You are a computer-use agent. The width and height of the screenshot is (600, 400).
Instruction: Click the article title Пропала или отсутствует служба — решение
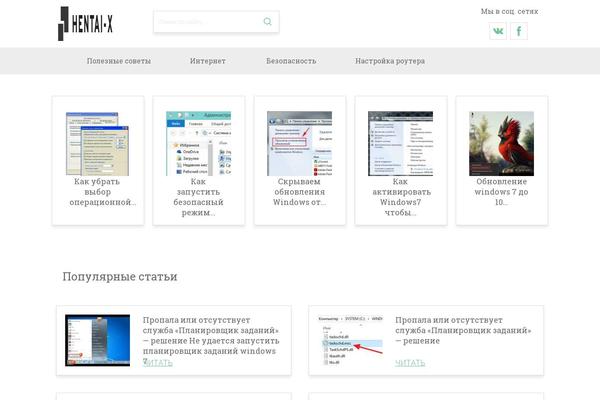coord(463,330)
